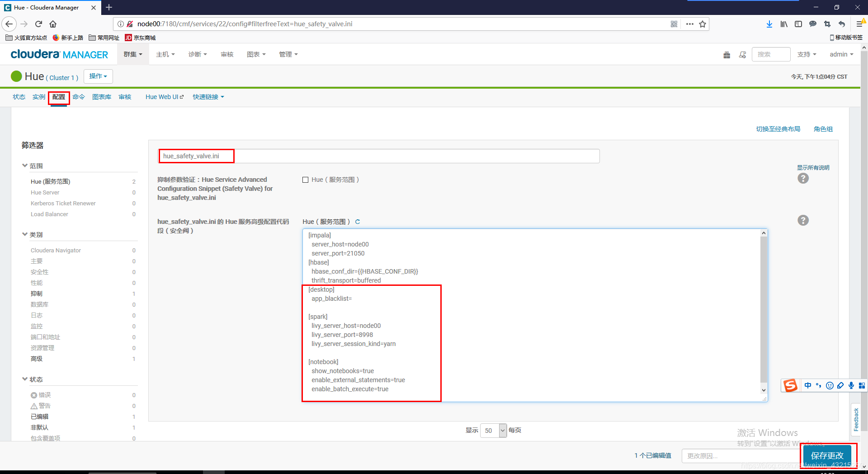
Task: Open the page actions three-dot menu
Action: tap(689, 24)
